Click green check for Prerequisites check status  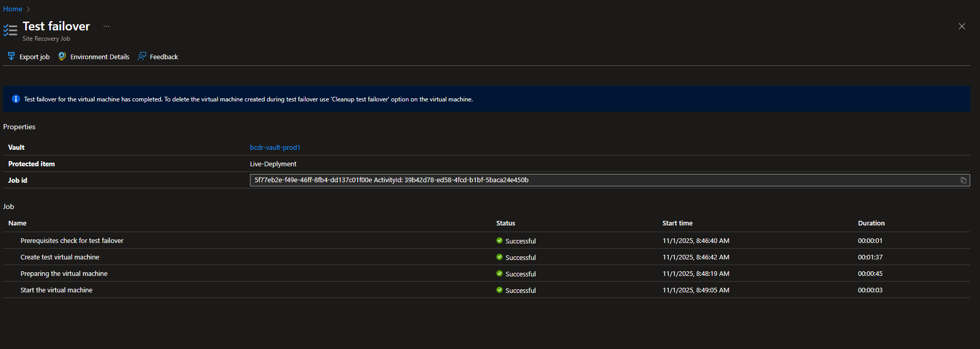coord(500,240)
